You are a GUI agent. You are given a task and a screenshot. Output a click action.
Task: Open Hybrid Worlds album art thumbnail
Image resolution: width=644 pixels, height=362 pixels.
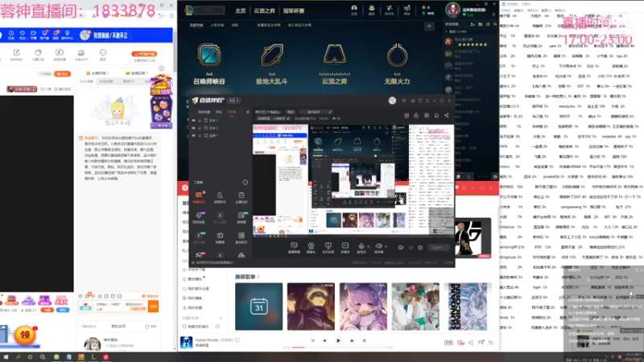coord(186,342)
